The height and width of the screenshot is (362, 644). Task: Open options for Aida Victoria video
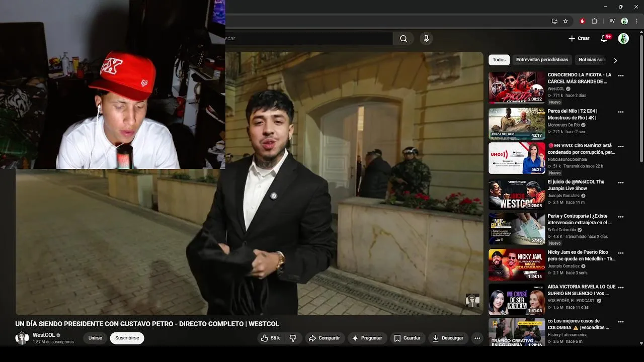point(621,288)
